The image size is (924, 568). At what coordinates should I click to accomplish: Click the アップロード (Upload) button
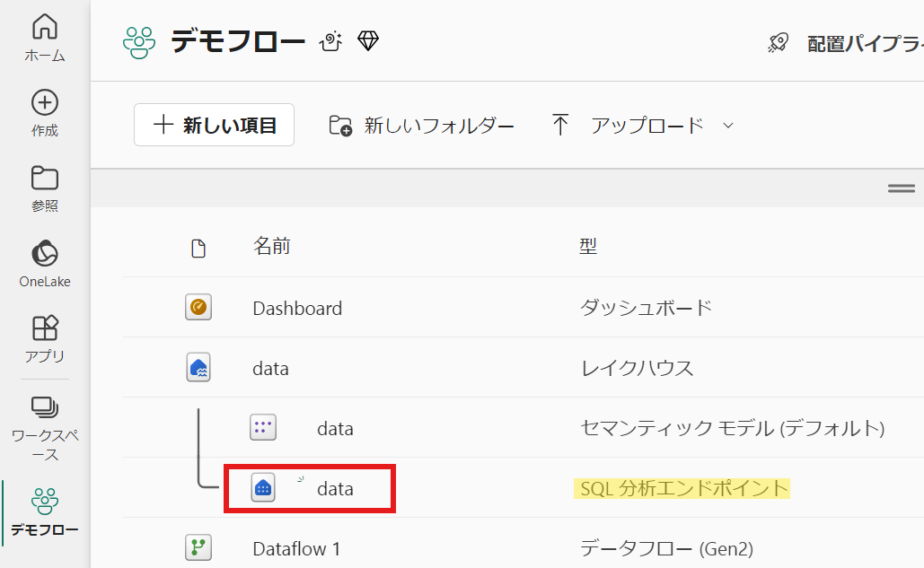tap(629, 126)
